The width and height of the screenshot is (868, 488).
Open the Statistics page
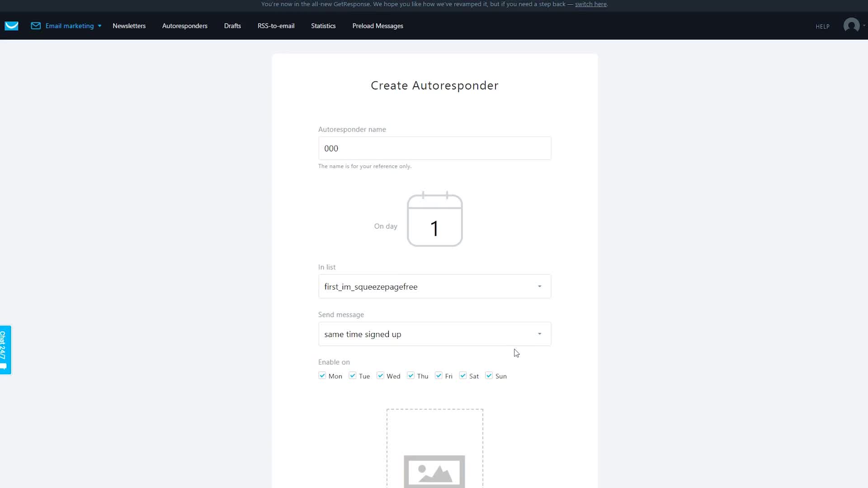(323, 26)
